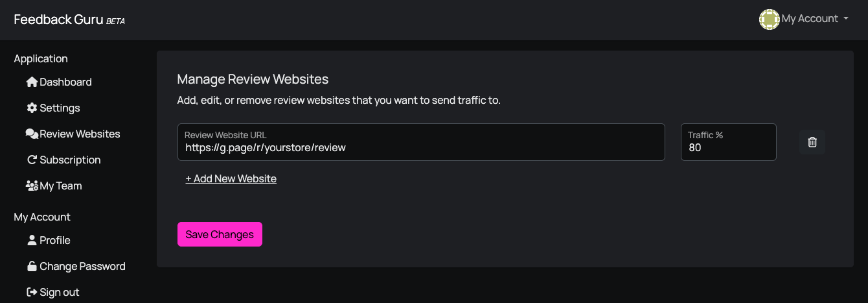Click the Save Changes button
Viewport: 868px width, 303px height.
[x=220, y=234]
